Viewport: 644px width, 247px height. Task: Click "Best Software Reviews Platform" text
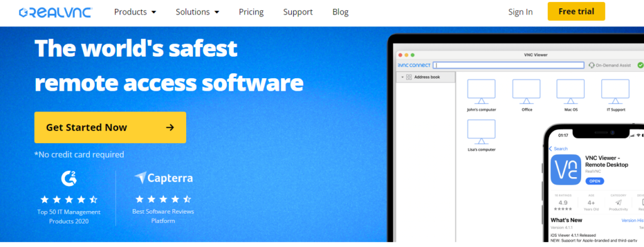point(163,216)
